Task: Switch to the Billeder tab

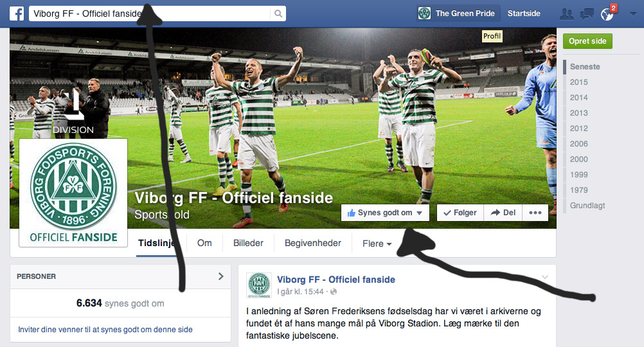Action: (248, 243)
